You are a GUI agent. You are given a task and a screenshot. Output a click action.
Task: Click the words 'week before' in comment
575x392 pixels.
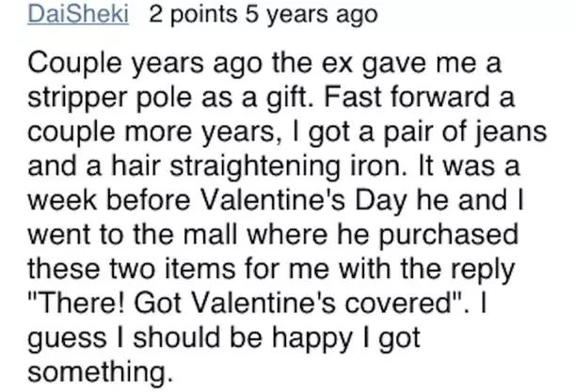[x=109, y=201]
